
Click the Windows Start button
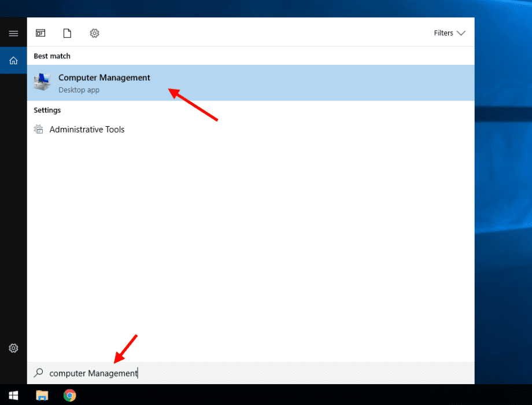13,395
